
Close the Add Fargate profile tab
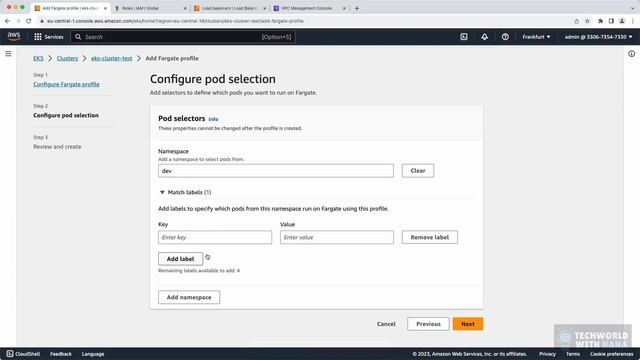[x=105, y=8]
